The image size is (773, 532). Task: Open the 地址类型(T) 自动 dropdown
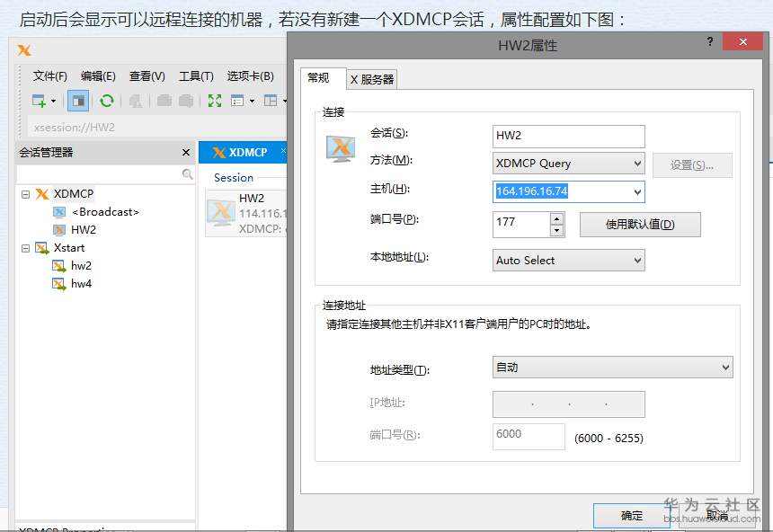(613, 368)
